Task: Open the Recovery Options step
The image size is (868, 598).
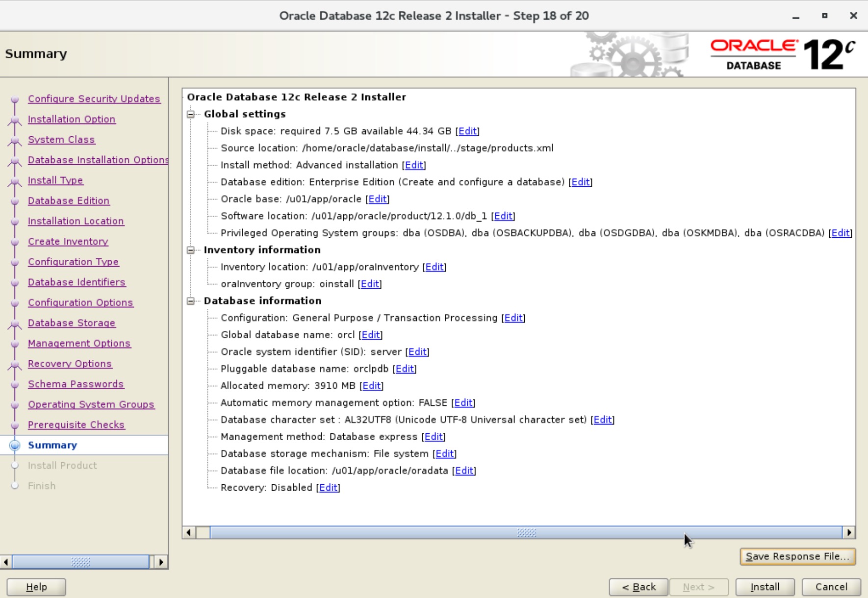Action: [70, 364]
